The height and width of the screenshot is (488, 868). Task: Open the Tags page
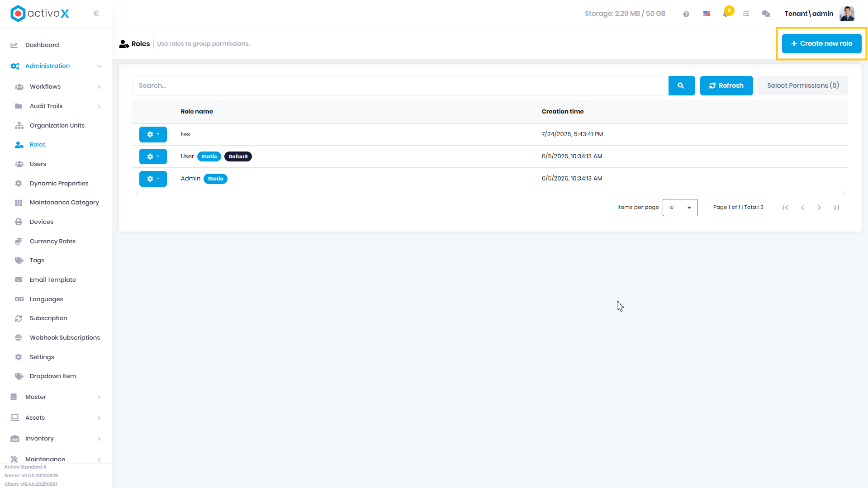click(x=37, y=261)
